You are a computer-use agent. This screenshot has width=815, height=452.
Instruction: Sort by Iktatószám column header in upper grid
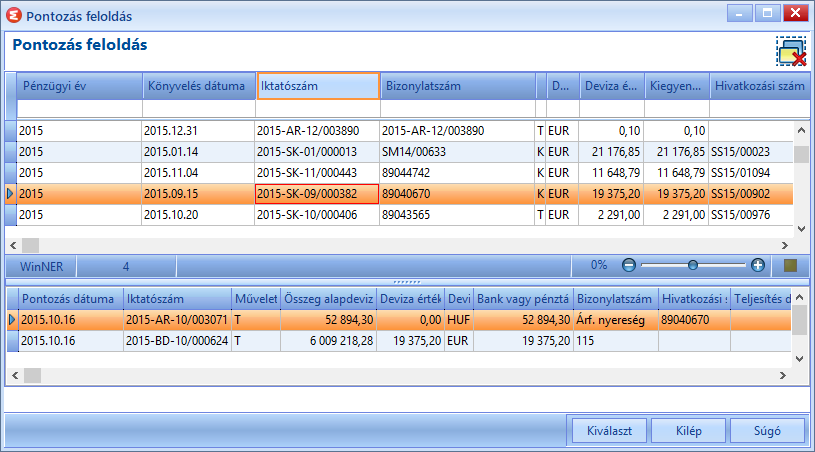click(318, 86)
